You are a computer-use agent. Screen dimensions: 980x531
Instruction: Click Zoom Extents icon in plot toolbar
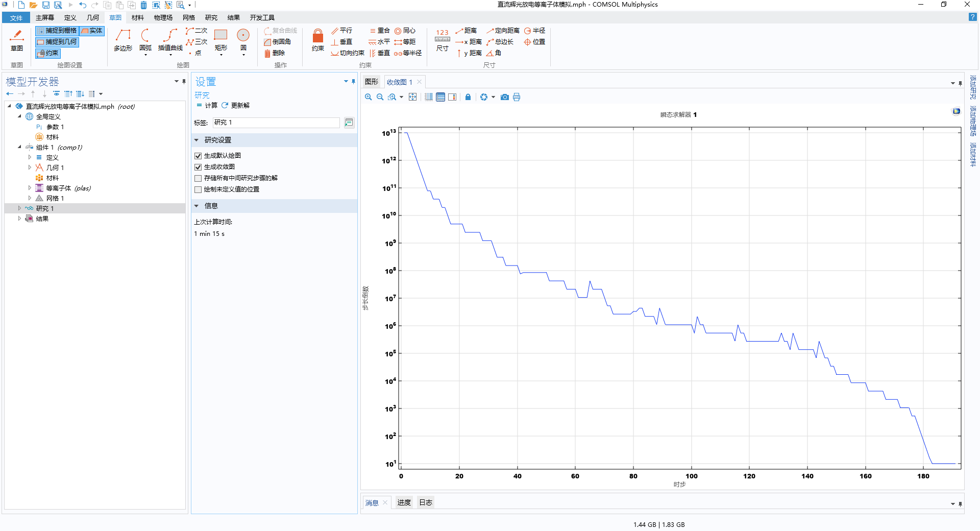pyautogui.click(x=413, y=97)
